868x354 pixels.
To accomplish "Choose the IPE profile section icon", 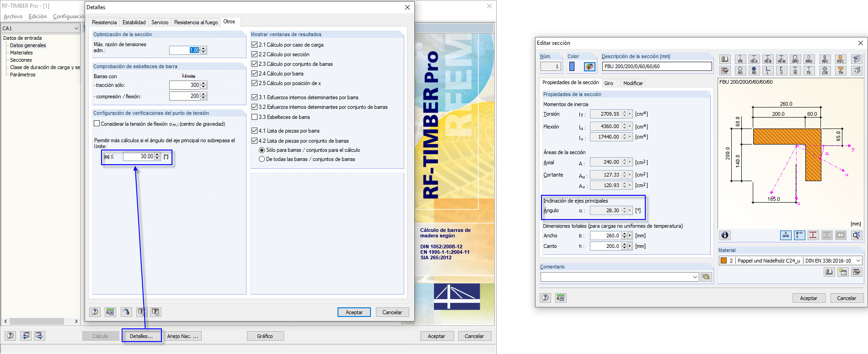I will (x=740, y=59).
